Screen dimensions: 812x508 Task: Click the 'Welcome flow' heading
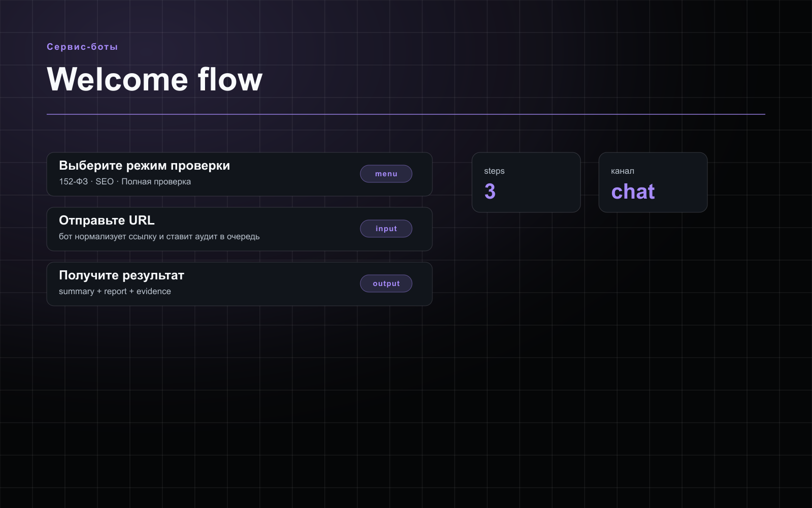coord(155,79)
